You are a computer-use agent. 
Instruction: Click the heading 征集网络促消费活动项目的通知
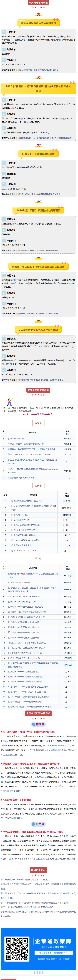tap(38, 23)
